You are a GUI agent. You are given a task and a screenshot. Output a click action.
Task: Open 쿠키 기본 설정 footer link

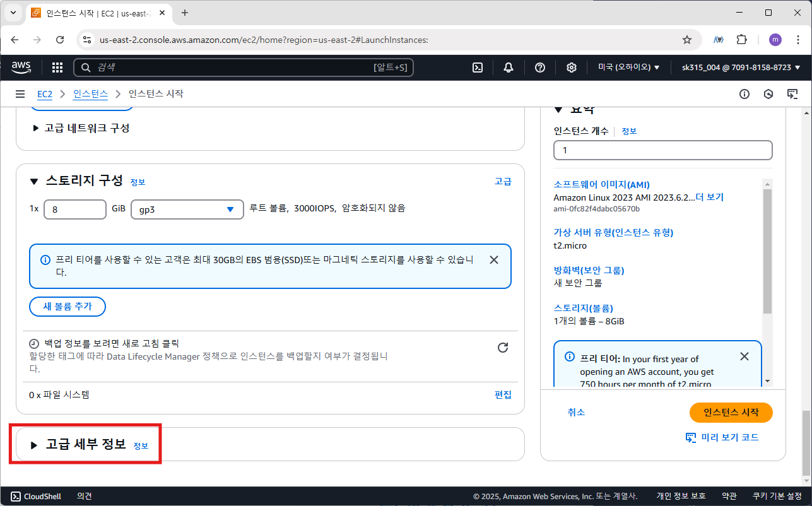tap(777, 497)
